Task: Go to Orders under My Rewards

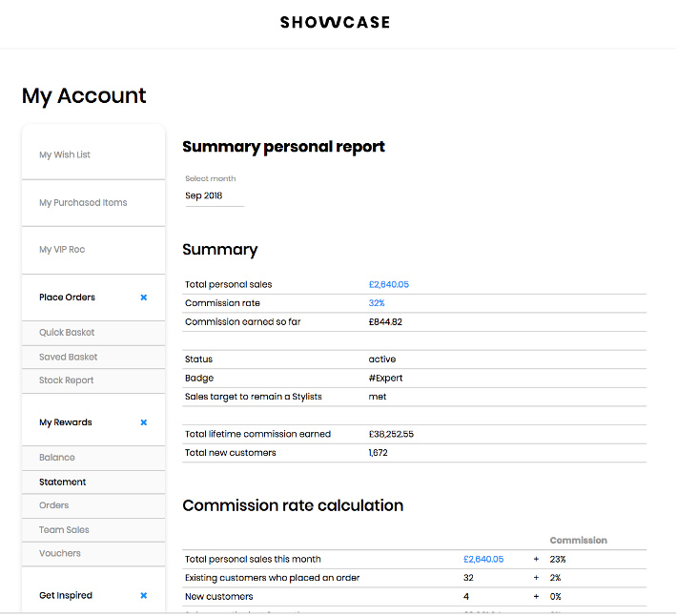Action: [54, 505]
